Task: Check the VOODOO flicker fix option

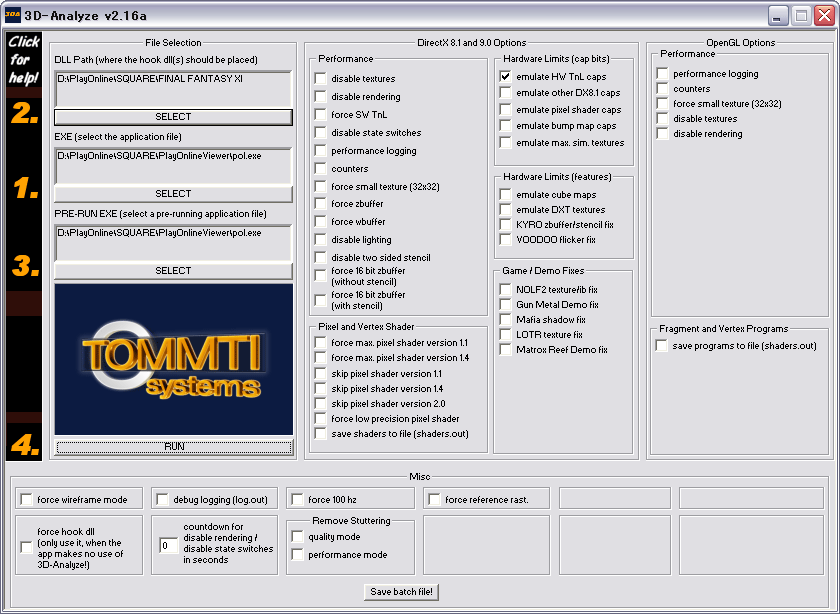Action: 505,240
